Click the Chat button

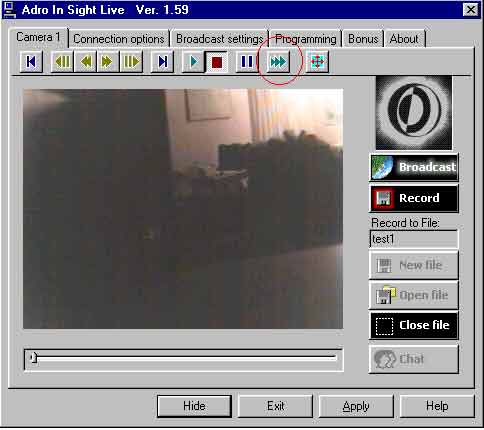coord(414,359)
